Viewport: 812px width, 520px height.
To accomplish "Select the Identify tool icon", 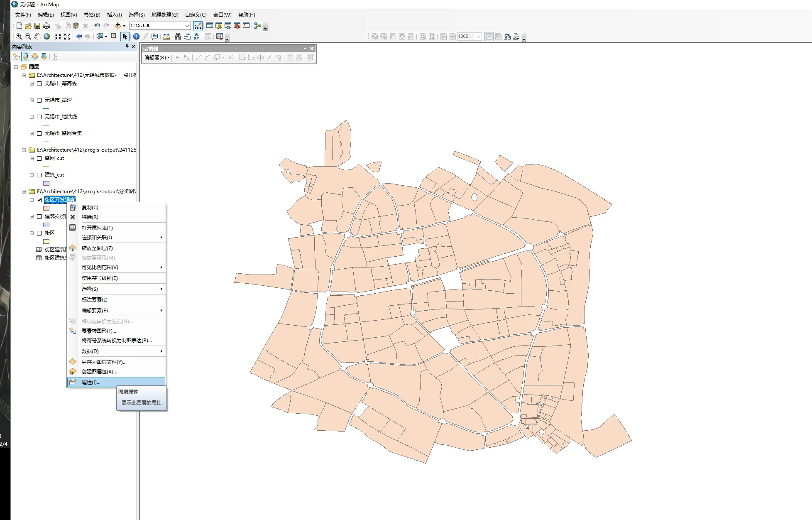I will click(136, 37).
